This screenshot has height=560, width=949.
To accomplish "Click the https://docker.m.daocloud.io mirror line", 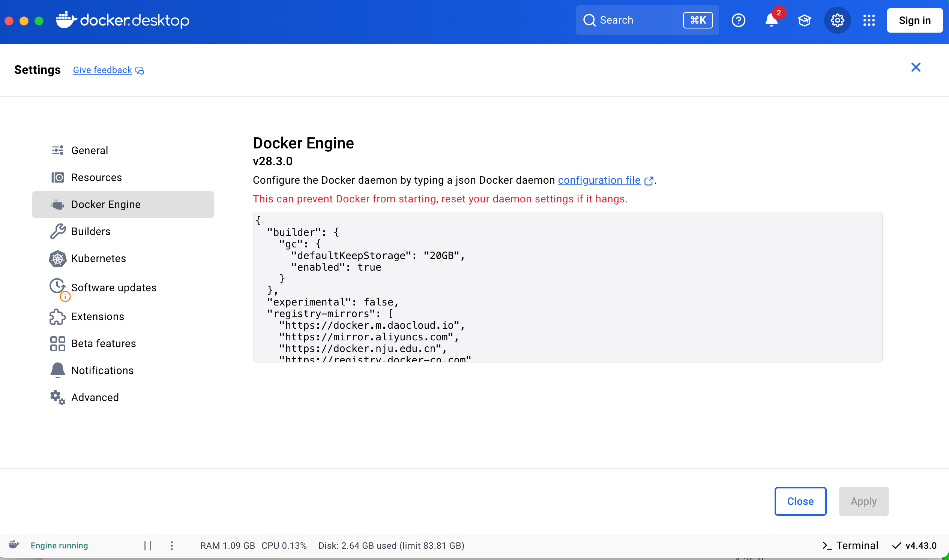I will coord(372,325).
